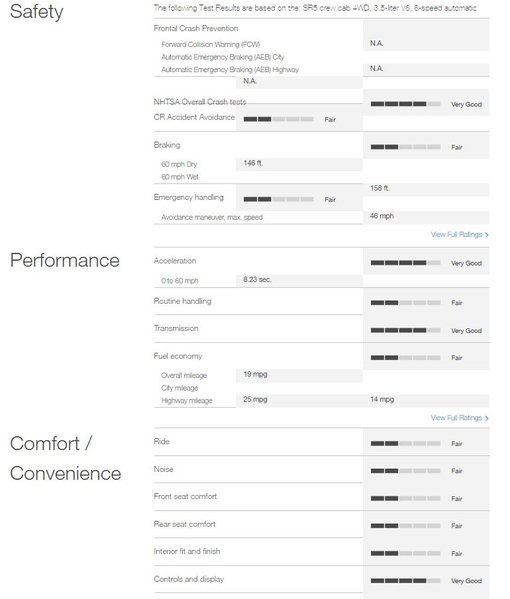Click the Interior fit and finish label
The width and height of the screenshot is (510, 599).
187,551
